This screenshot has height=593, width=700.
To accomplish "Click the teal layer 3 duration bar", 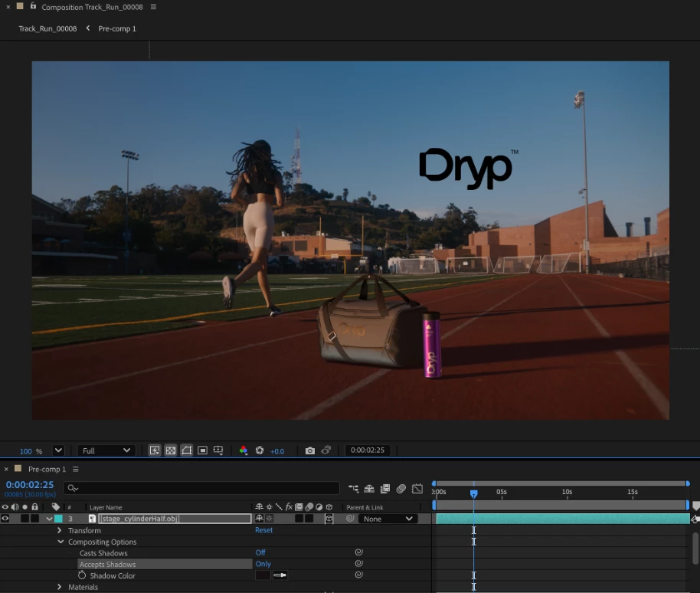I will pyautogui.click(x=562, y=519).
